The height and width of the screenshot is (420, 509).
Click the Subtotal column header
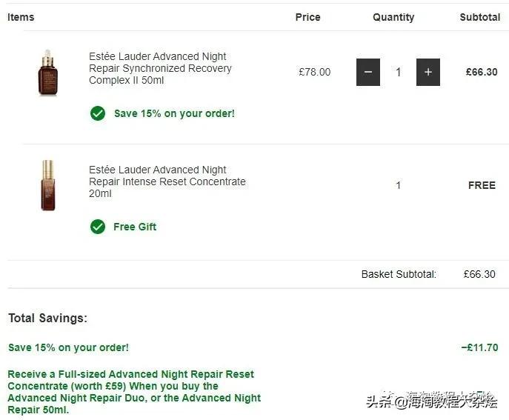point(479,17)
